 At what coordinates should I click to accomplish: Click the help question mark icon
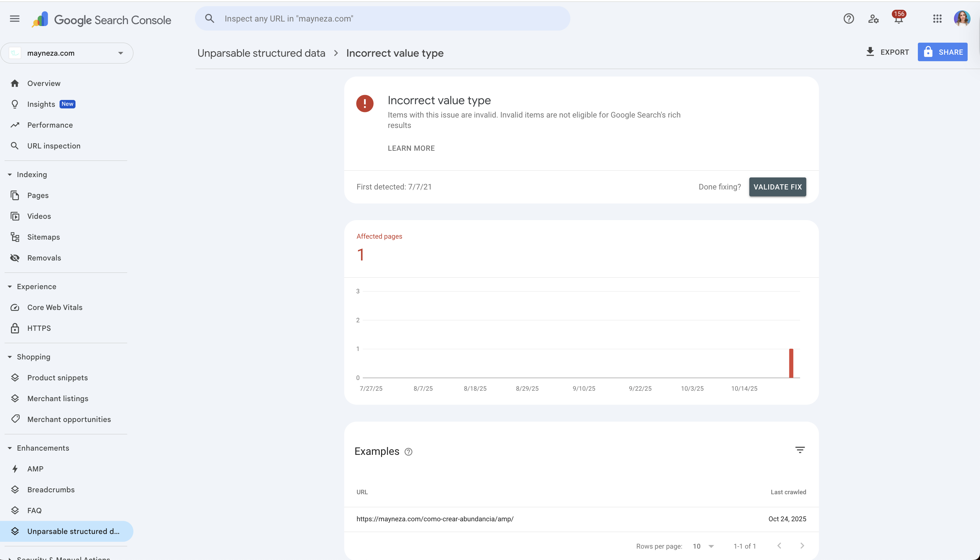point(849,19)
